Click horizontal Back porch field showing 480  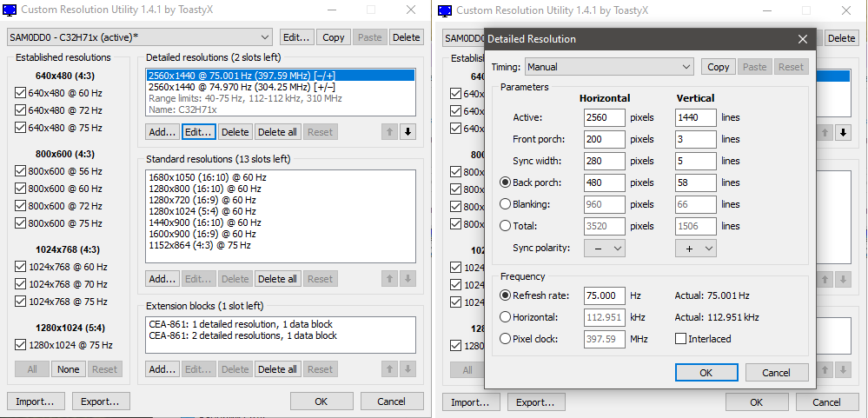[x=605, y=182]
